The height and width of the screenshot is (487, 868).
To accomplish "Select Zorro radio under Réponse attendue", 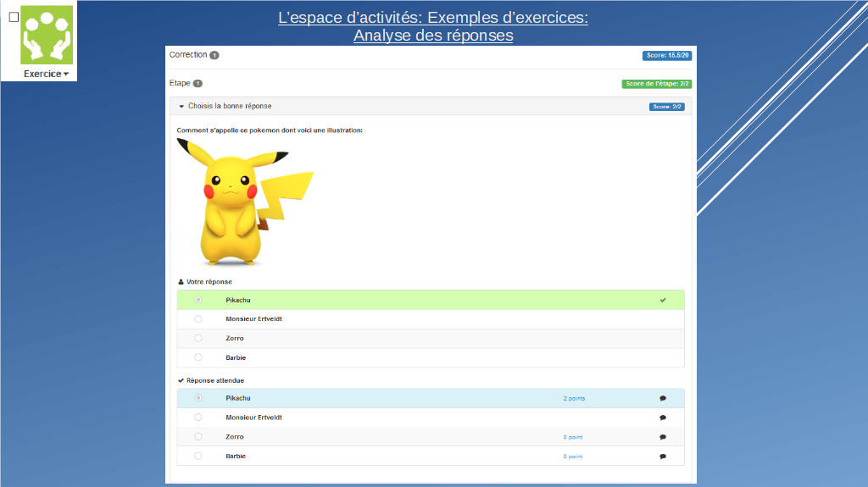I will (x=198, y=437).
